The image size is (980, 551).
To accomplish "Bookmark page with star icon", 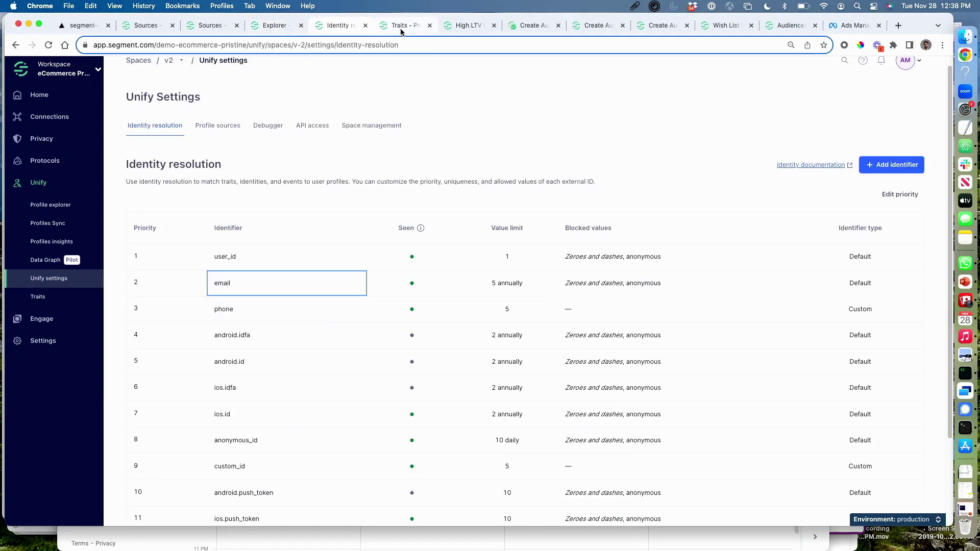I will tap(823, 45).
